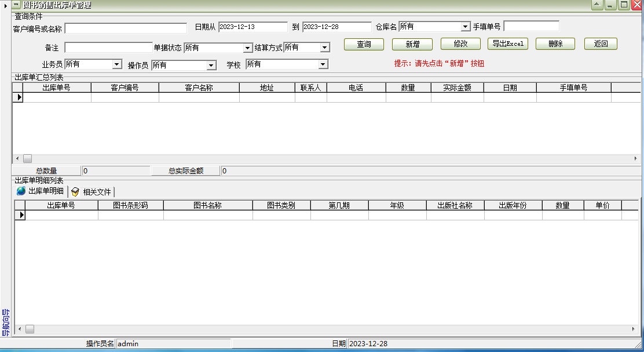Open the 操作员 operator dropdown
The image size is (644, 352).
coord(211,65)
